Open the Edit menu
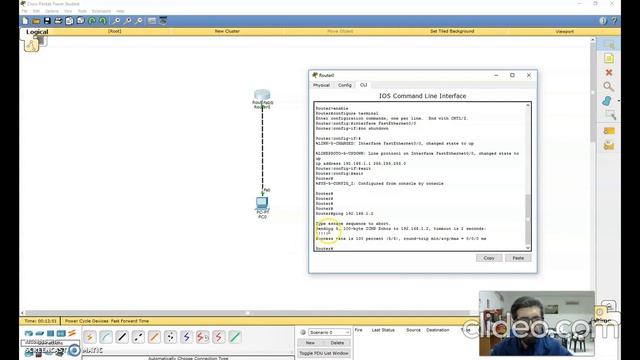Screen dimensions: 640x360 (x=36, y=11)
